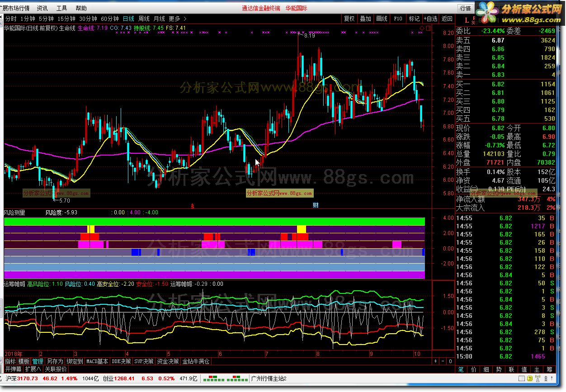Select the 联 linked tab

point(512,369)
